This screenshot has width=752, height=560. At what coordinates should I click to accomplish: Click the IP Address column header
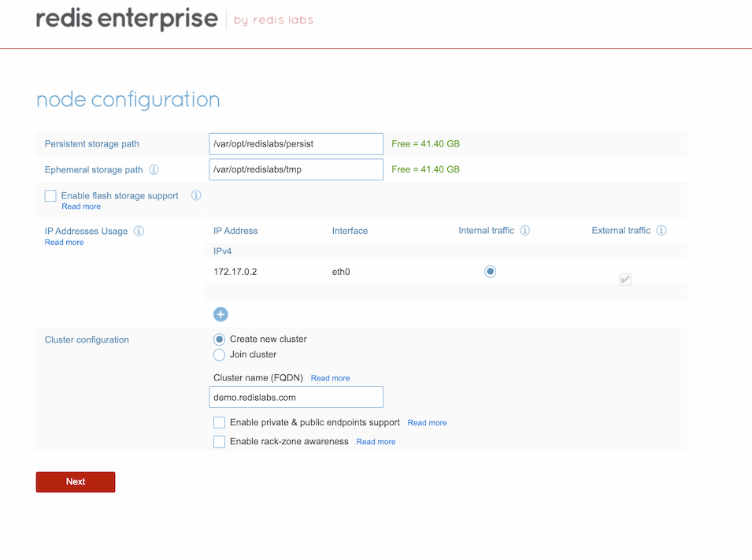[x=235, y=231]
